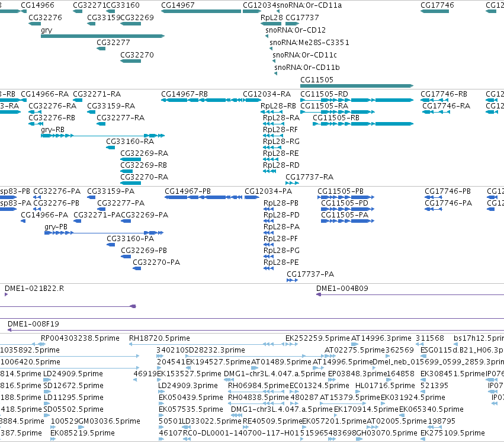This screenshot has width=504, height=442.
Task: Click snoRNA:Me28S-C3351 label
Action: tap(309, 43)
